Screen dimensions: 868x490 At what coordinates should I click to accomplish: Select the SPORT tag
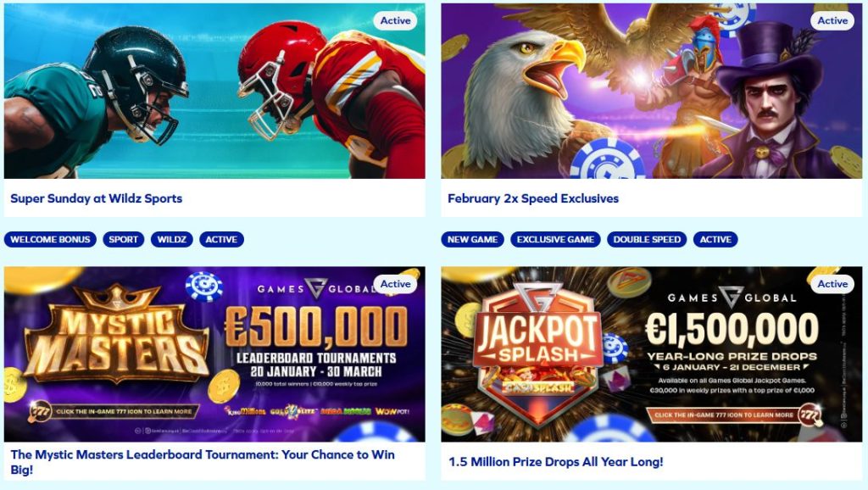pyautogui.click(x=124, y=239)
